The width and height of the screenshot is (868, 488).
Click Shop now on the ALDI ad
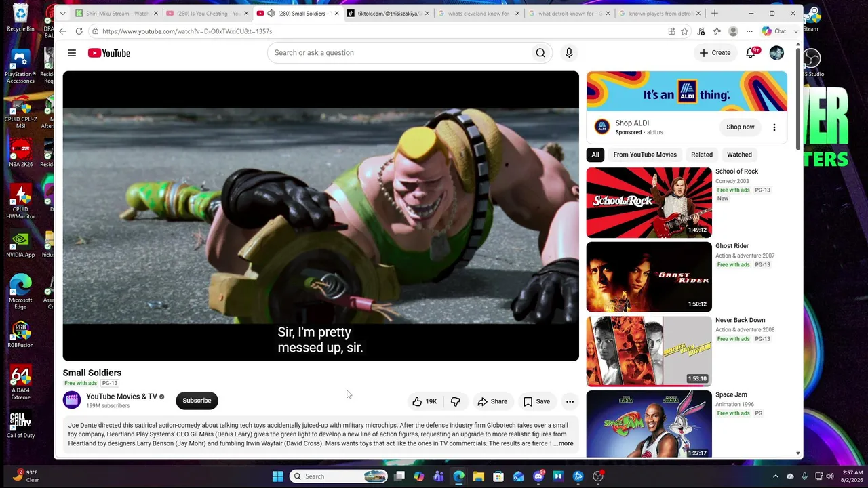point(740,127)
